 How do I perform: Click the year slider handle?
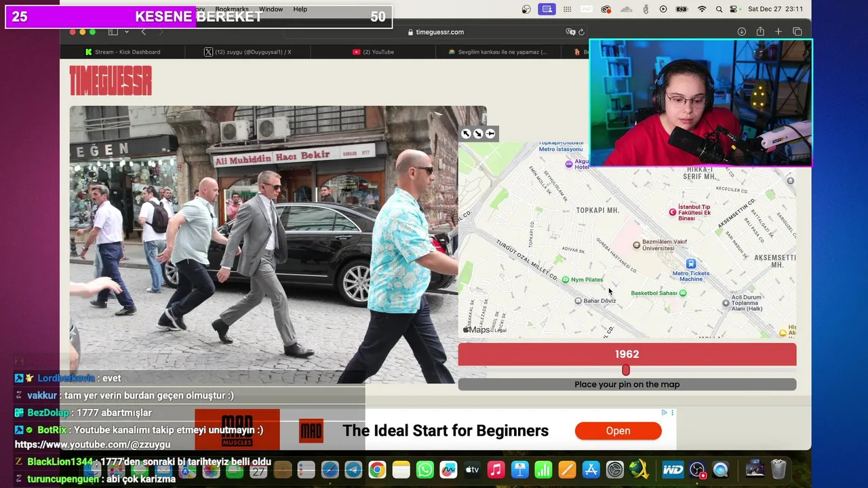[626, 370]
